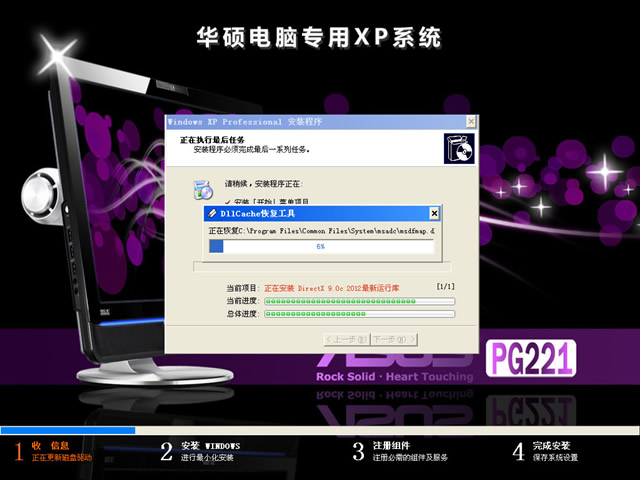Click the 下一步(N) next button
The image size is (640, 480).
click(x=394, y=339)
